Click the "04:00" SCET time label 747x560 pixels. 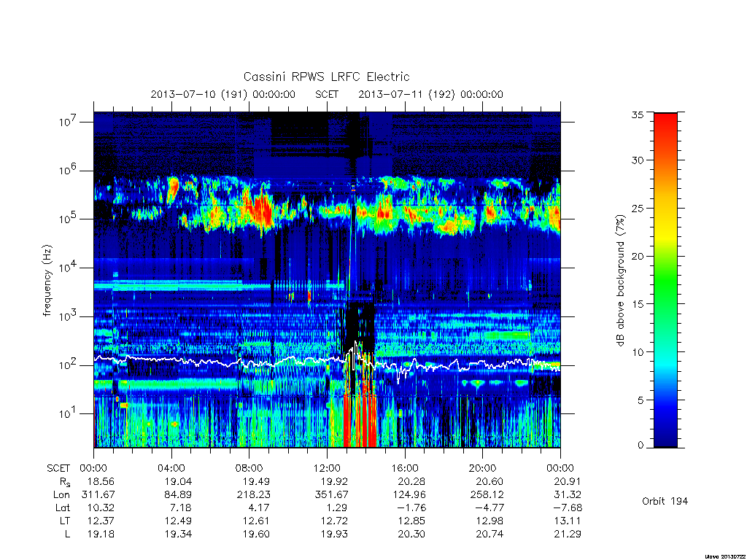click(171, 468)
